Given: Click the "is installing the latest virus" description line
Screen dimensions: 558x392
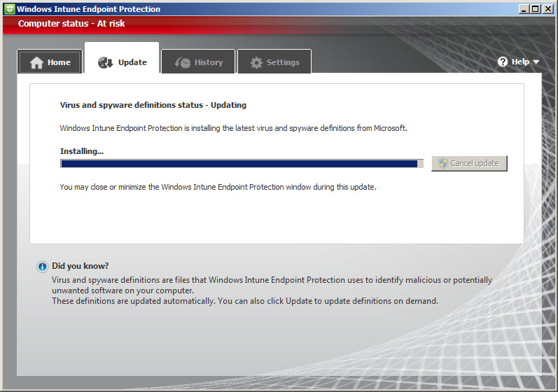Looking at the screenshot, I should (x=233, y=128).
